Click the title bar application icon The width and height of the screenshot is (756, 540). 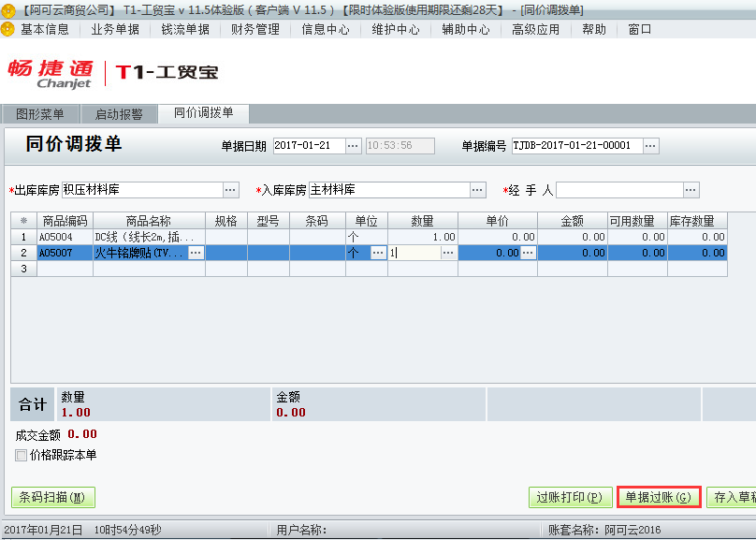pyautogui.click(x=8, y=9)
